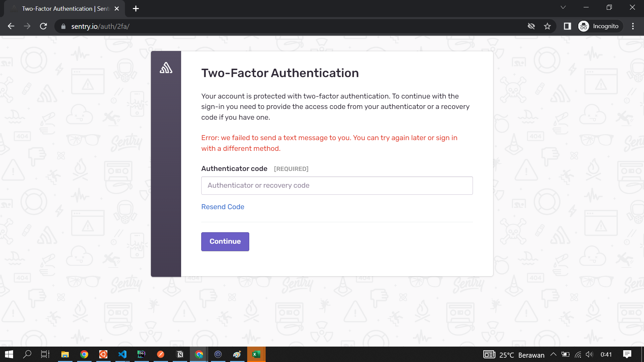Click the Authenticator code input field
Screen dimensions: 644x362
click(x=337, y=185)
